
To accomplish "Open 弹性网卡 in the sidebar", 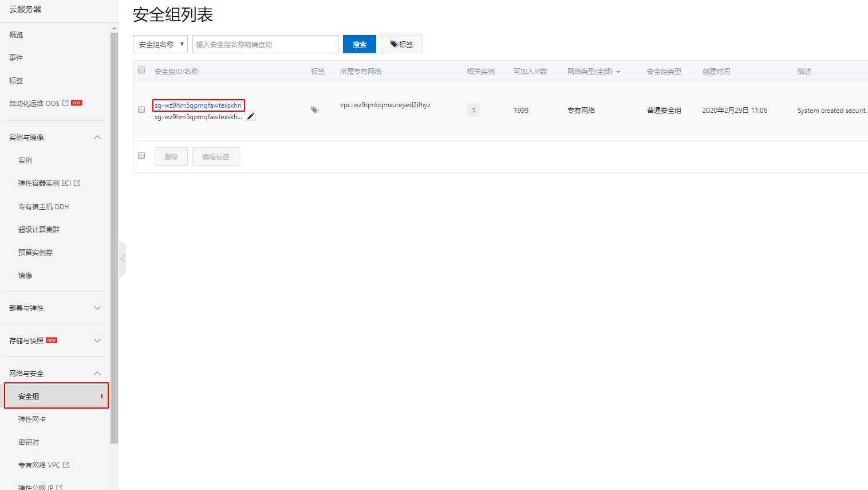I will (x=32, y=420).
